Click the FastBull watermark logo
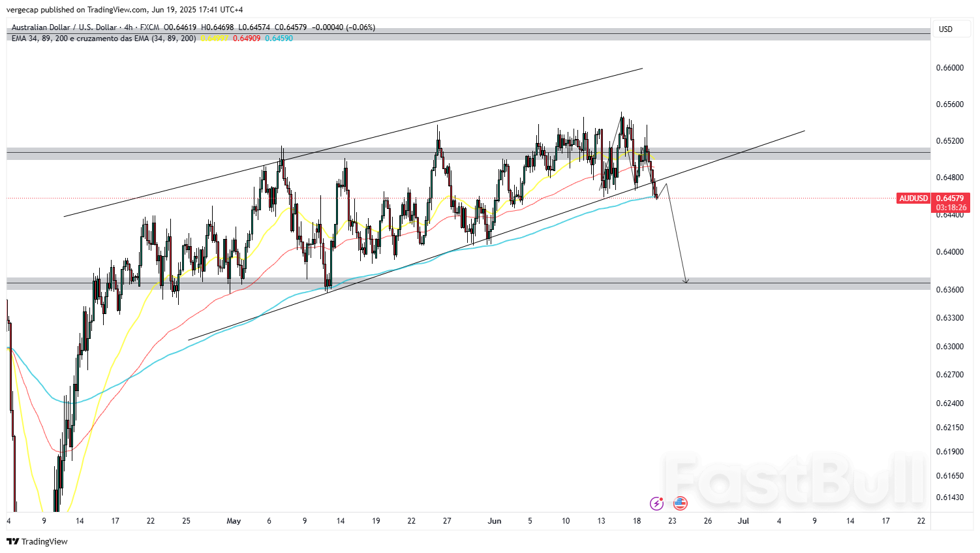Viewport: 980px width, 553px height. 795,481
